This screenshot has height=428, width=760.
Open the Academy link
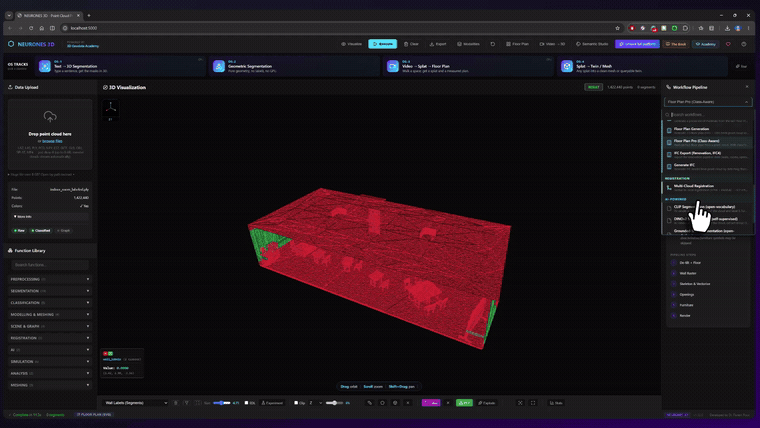[705, 44]
